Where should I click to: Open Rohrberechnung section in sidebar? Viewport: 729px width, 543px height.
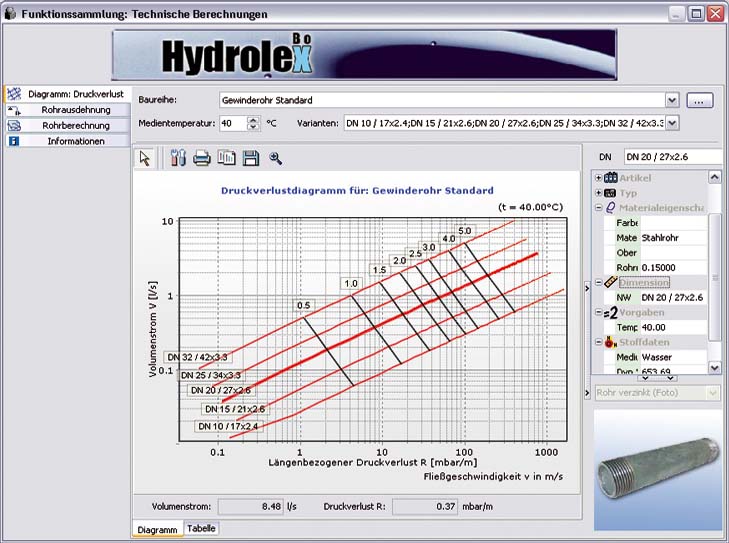click(x=75, y=125)
